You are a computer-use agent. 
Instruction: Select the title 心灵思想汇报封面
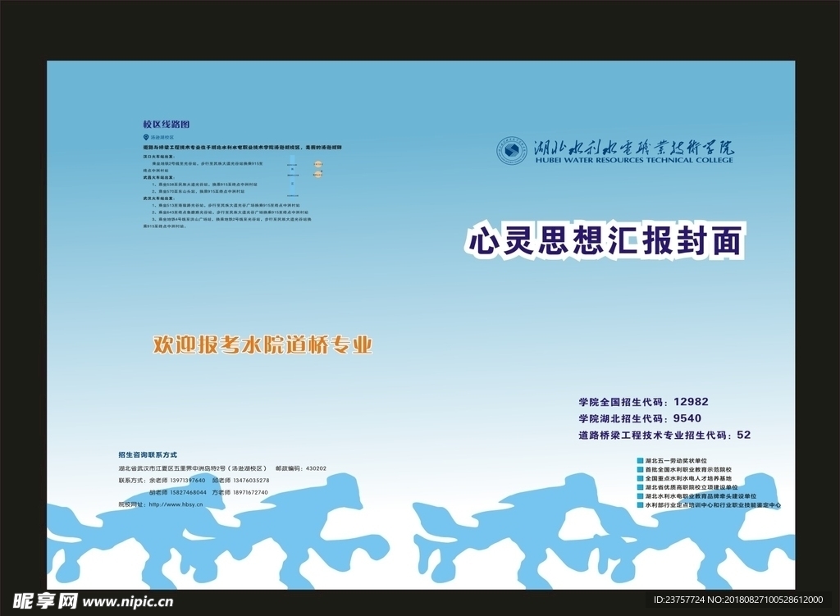pos(605,240)
